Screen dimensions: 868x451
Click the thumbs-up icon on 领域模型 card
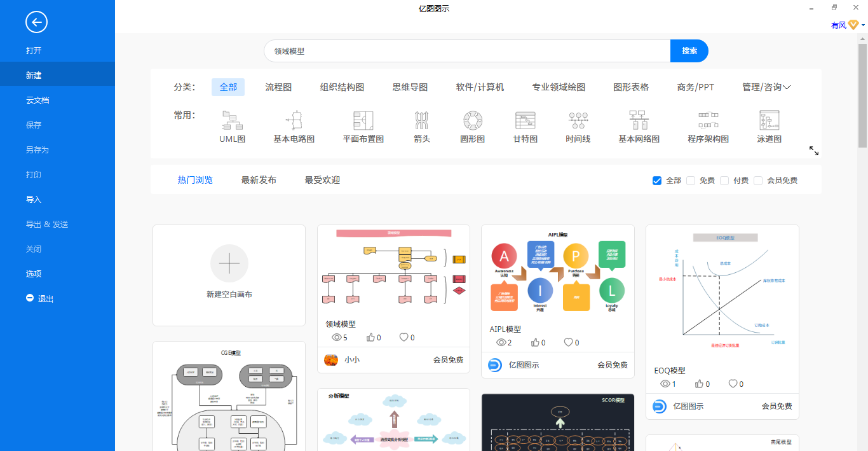(x=370, y=338)
